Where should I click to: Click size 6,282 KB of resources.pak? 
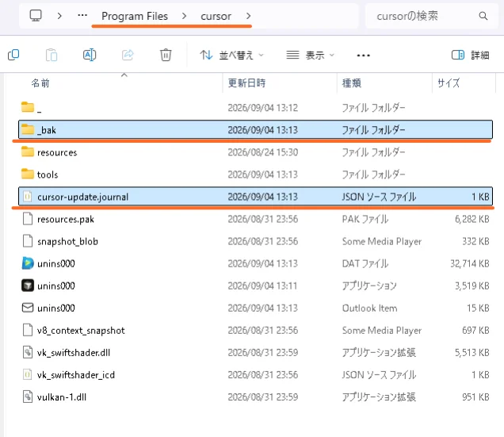pos(472,219)
